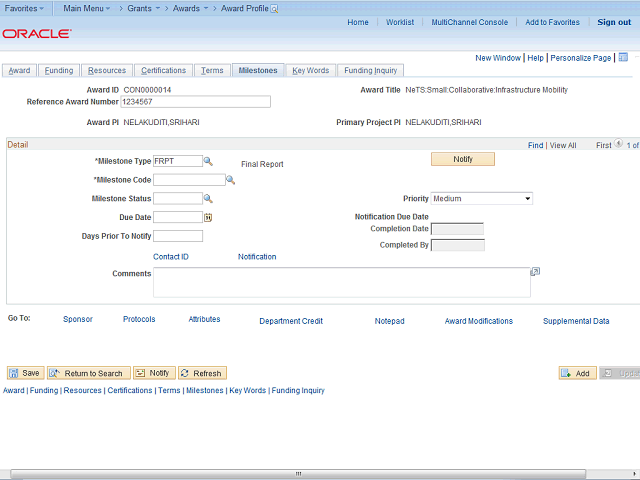
Task: Click Add to Favorites link
Action: coord(552,22)
